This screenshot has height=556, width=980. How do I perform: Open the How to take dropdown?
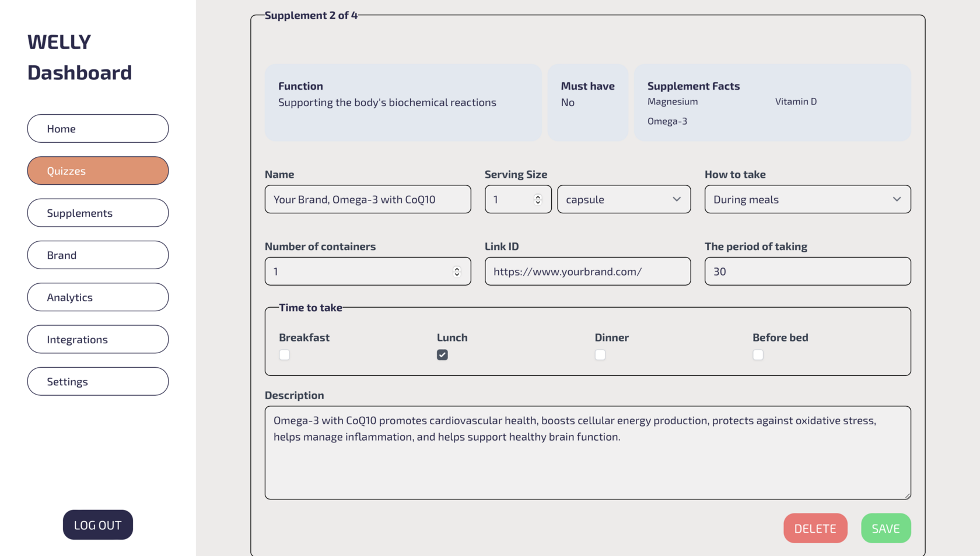coord(807,199)
